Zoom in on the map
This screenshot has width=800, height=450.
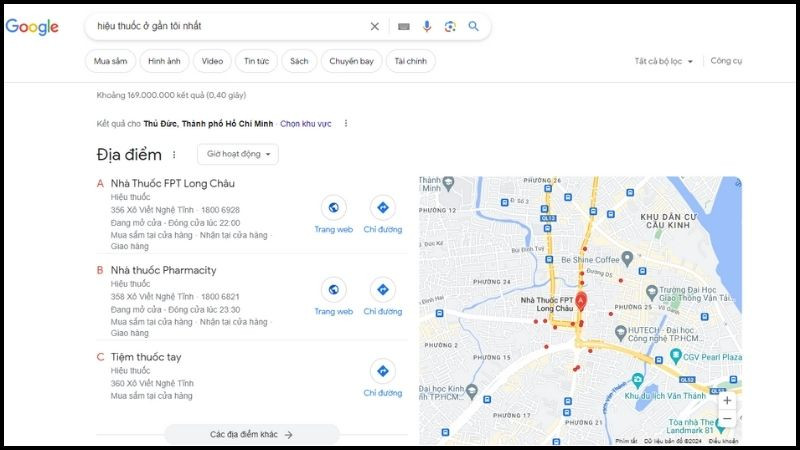coord(727,400)
